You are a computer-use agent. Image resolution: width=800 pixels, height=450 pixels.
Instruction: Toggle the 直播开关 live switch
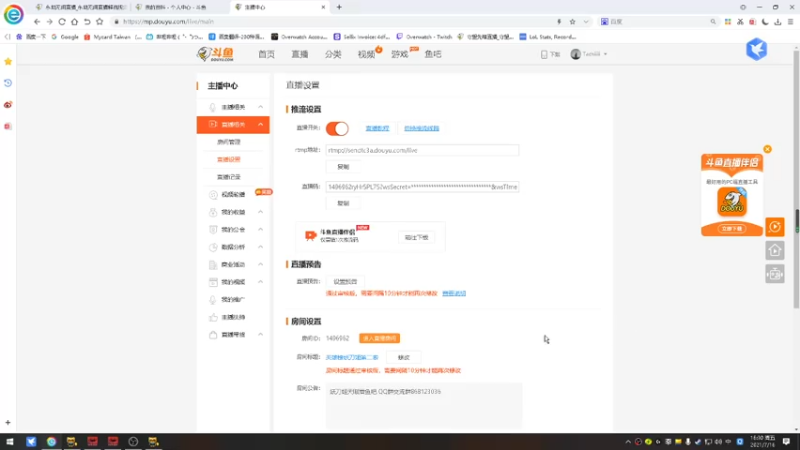[x=337, y=129]
